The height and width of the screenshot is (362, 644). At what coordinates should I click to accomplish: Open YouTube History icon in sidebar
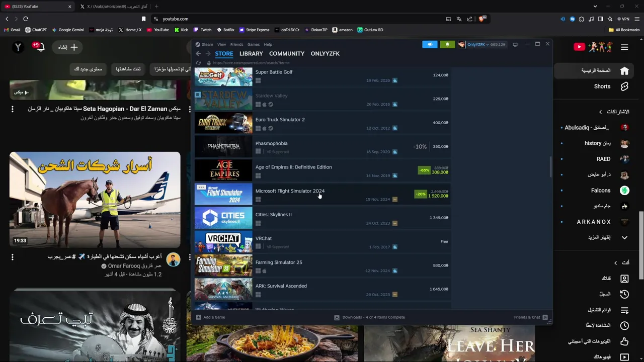[624, 294]
